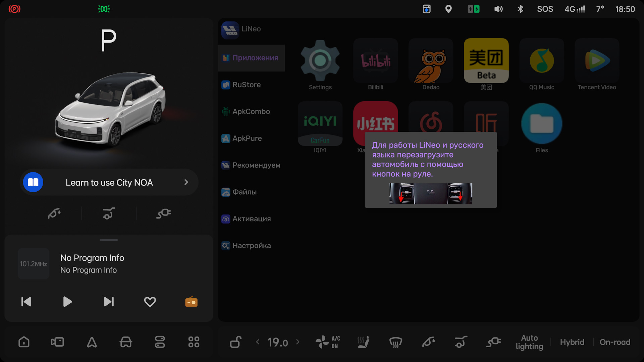644x362 pixels.
Task: Open the all-apps grid icon
Action: [x=194, y=342]
